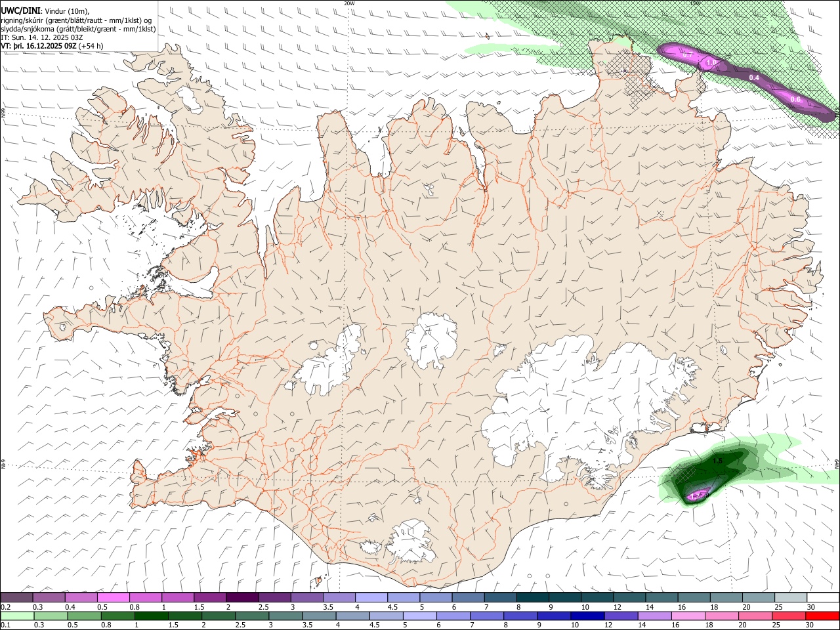Click the 20W longitude label at top

pyautogui.click(x=349, y=3)
